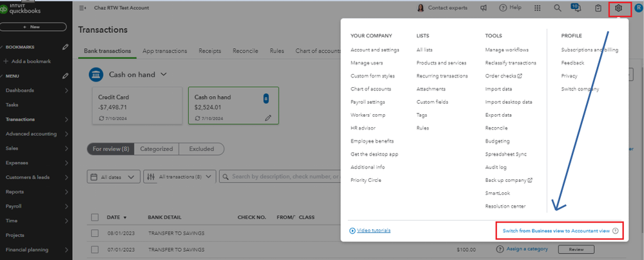Viewport: 644px width, 260px height.
Task: Tick the checkbox for the 07/01/2023 transaction
Action: coord(95,248)
